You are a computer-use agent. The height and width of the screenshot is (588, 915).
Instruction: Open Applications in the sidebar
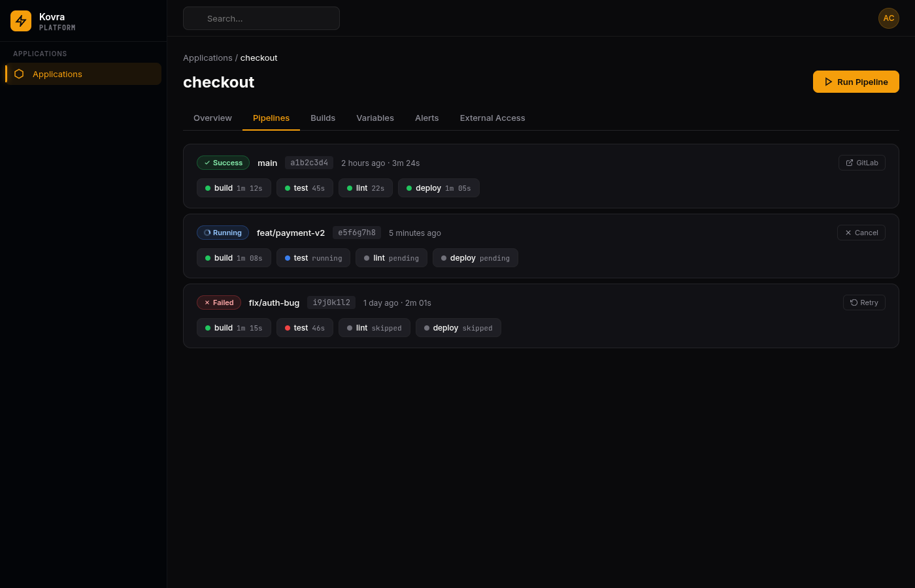83,74
